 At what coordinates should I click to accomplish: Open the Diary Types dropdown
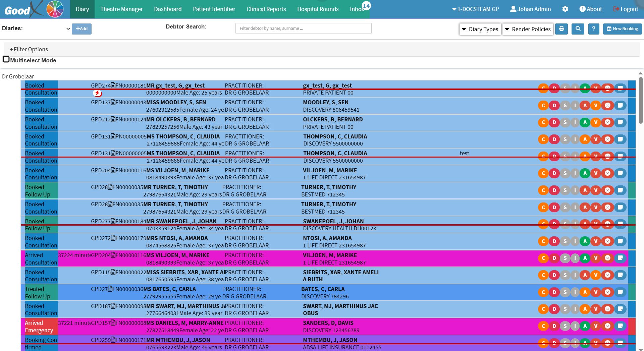click(x=480, y=29)
